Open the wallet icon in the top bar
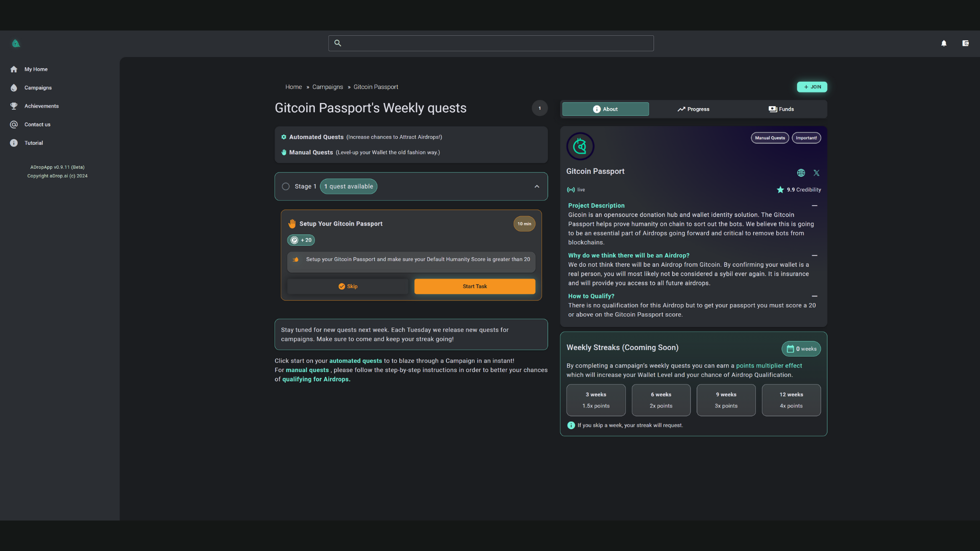 click(x=965, y=43)
